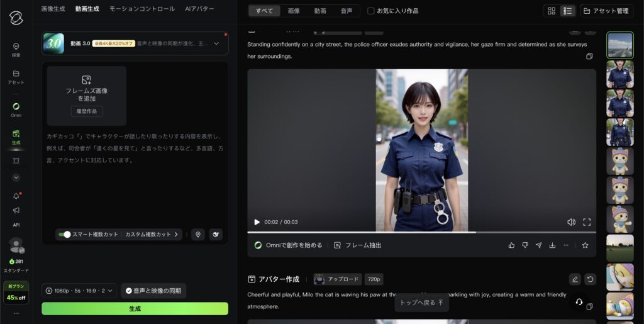Like the generated video with thumbs up
The height and width of the screenshot is (324, 644).
click(511, 245)
